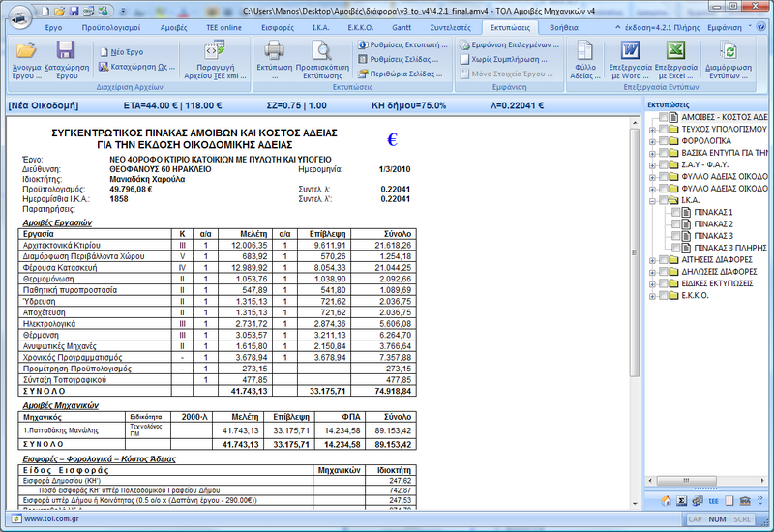Screen dimensions: 774x532
Task: Expand the Ε.Κ.Κ.Ο. tree node
Action: (650, 295)
